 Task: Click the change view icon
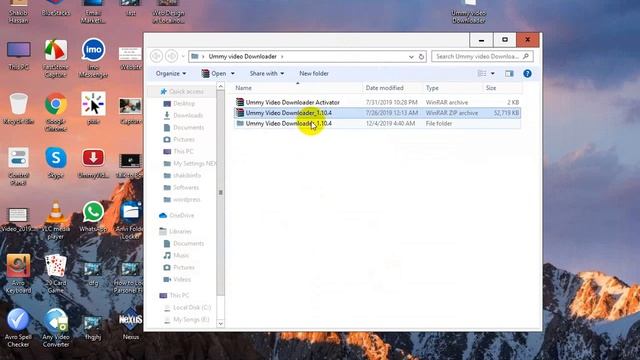[x=482, y=73]
